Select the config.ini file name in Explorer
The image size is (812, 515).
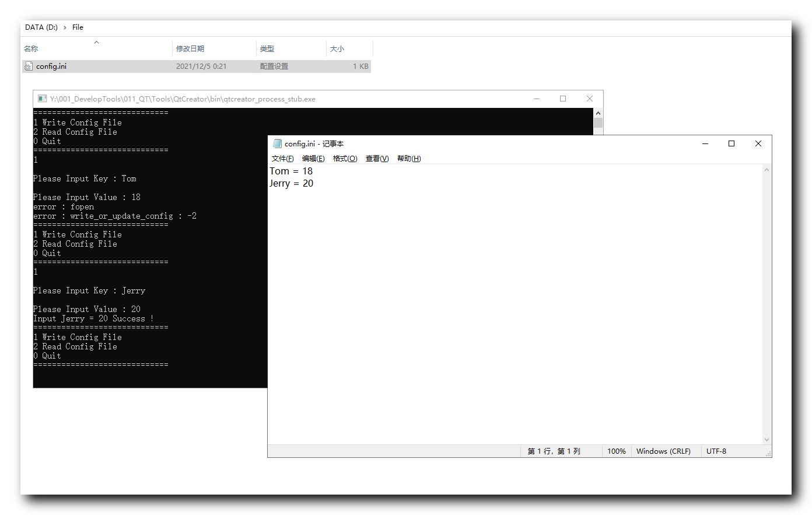(51, 66)
